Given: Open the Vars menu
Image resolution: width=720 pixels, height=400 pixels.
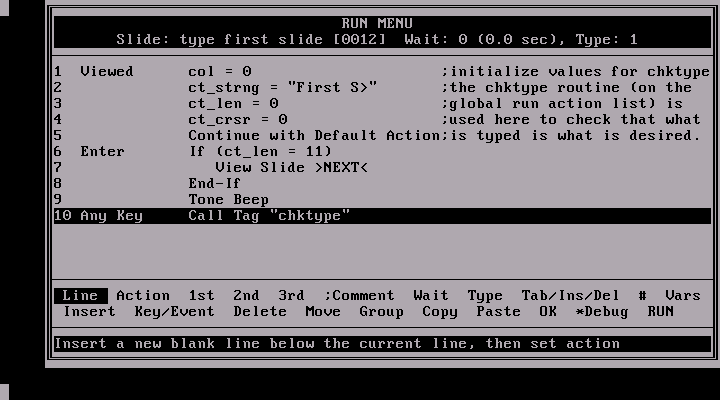Looking at the screenshot, I should pos(683,295).
